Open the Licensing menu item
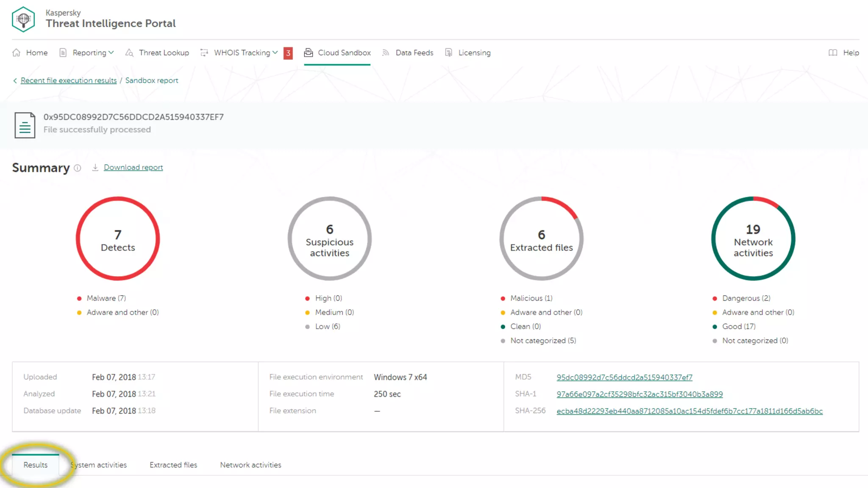 (474, 53)
